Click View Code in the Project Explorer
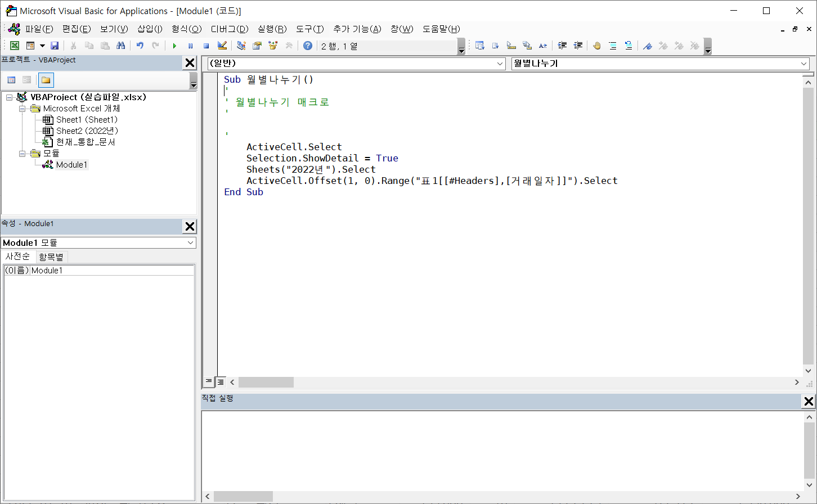 (11, 80)
